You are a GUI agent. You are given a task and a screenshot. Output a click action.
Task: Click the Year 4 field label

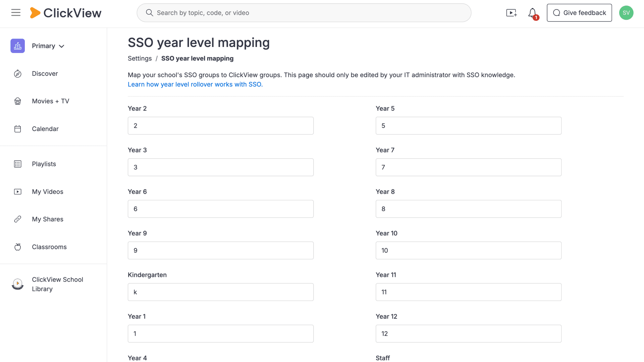click(137, 358)
